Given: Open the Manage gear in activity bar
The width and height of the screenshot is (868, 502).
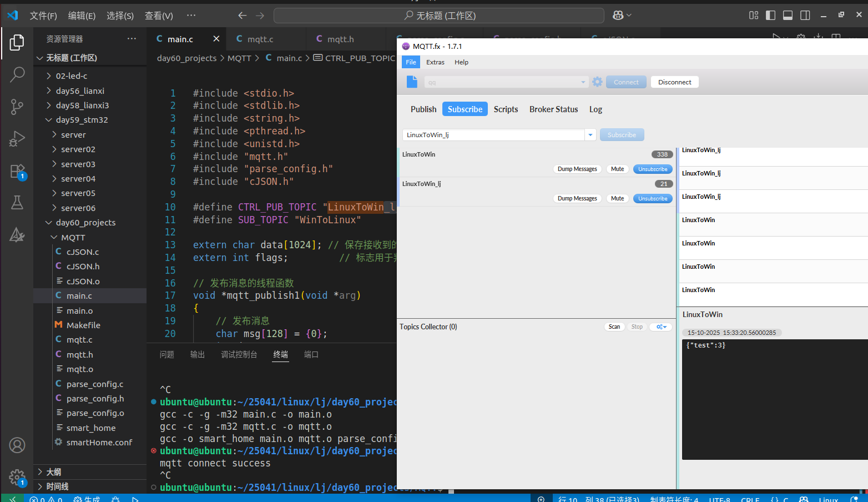Looking at the screenshot, I should 17,478.
